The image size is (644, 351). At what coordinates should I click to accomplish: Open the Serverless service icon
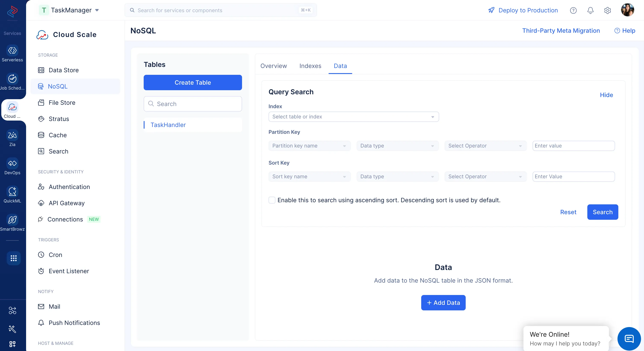coord(12,50)
